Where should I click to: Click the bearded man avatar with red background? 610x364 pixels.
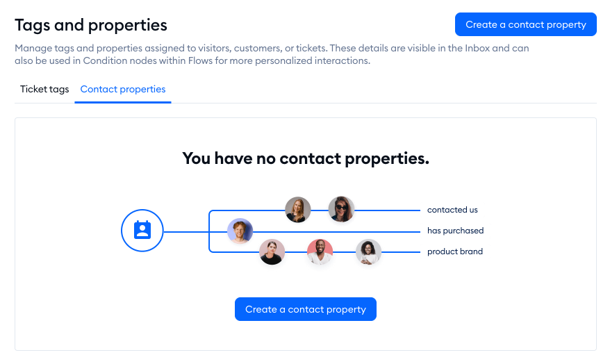point(320,251)
